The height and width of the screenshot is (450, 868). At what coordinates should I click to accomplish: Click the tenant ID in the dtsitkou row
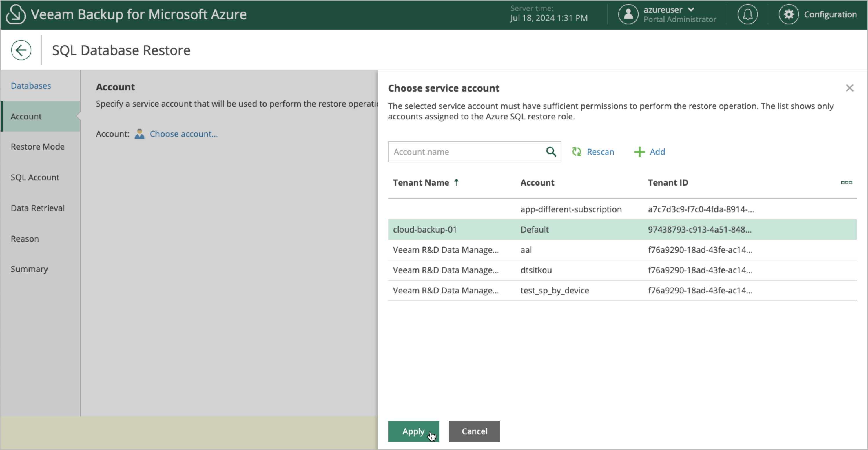click(x=700, y=270)
